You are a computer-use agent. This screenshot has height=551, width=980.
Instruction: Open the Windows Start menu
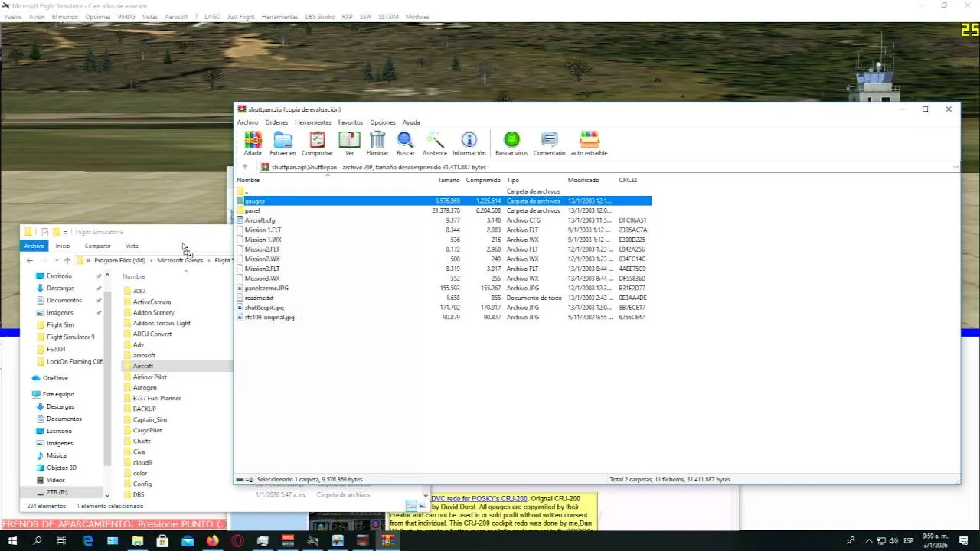click(x=12, y=541)
